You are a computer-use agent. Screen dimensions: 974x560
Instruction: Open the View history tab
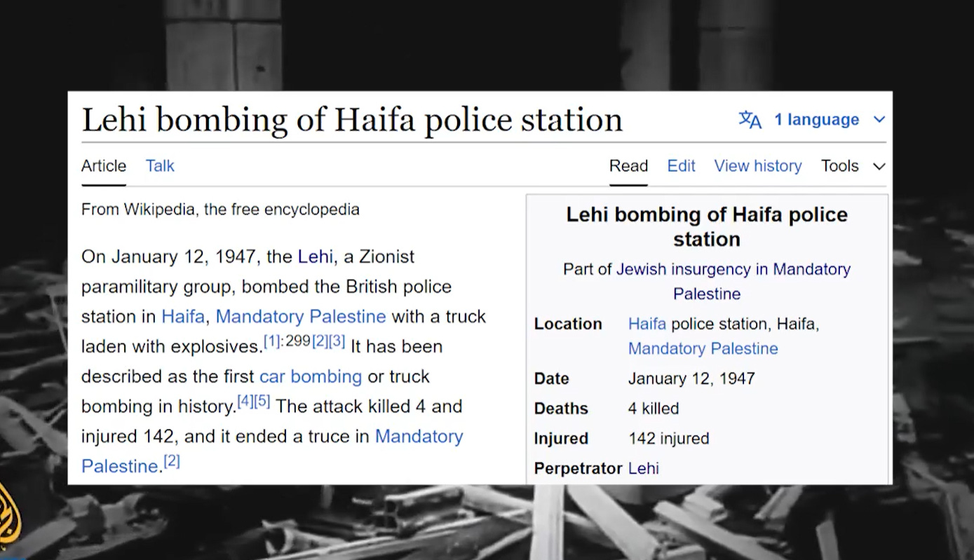pos(758,166)
